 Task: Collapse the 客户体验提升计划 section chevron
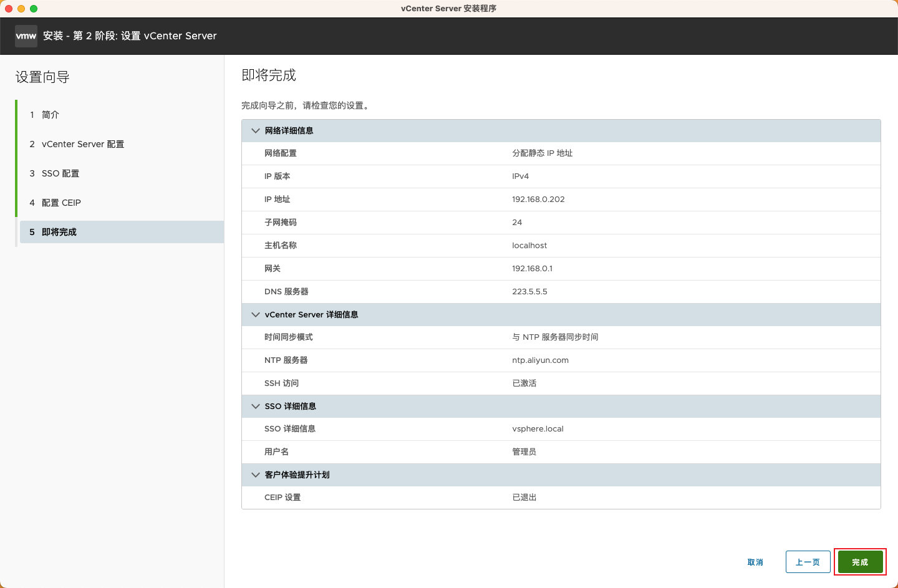coord(256,475)
